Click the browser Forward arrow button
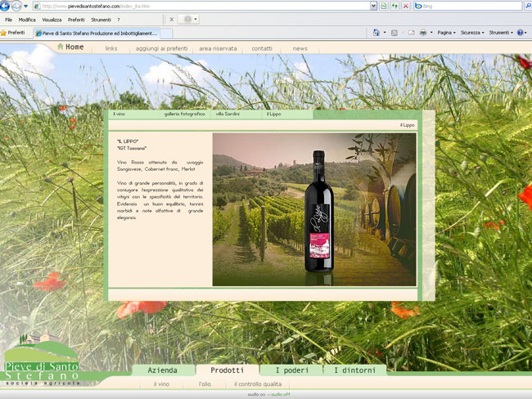The image size is (532, 399). (x=16, y=6)
